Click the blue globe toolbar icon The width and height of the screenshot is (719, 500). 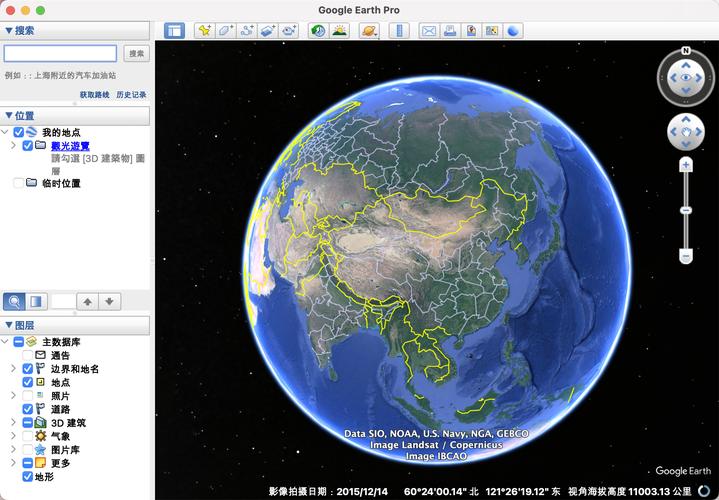tap(513, 31)
